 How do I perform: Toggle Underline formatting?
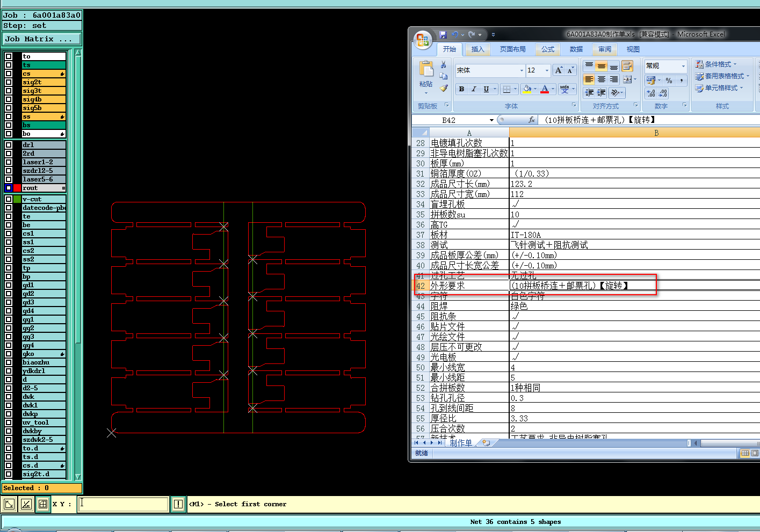click(486, 89)
